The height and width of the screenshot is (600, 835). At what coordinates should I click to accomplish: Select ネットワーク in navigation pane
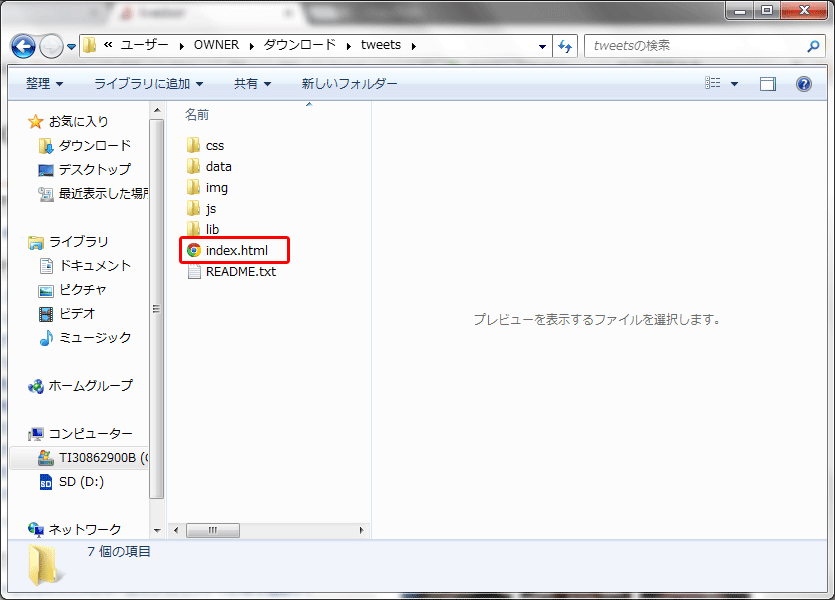[x=85, y=529]
